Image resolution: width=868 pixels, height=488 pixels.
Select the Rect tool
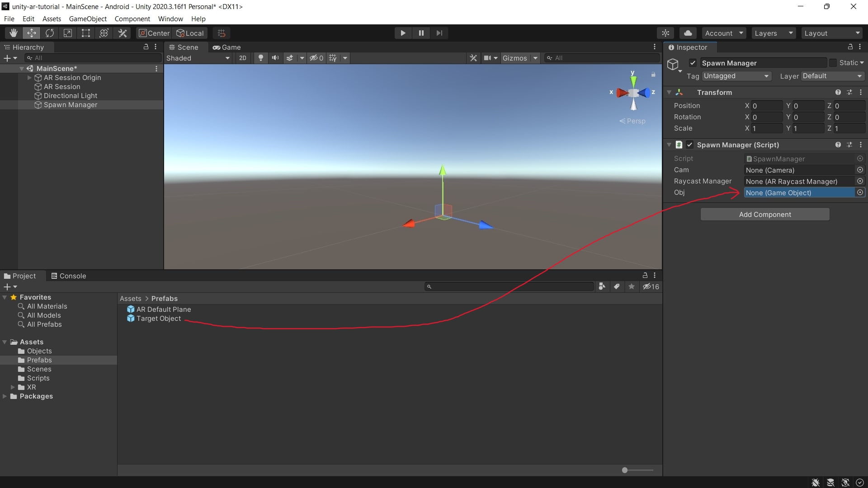86,33
